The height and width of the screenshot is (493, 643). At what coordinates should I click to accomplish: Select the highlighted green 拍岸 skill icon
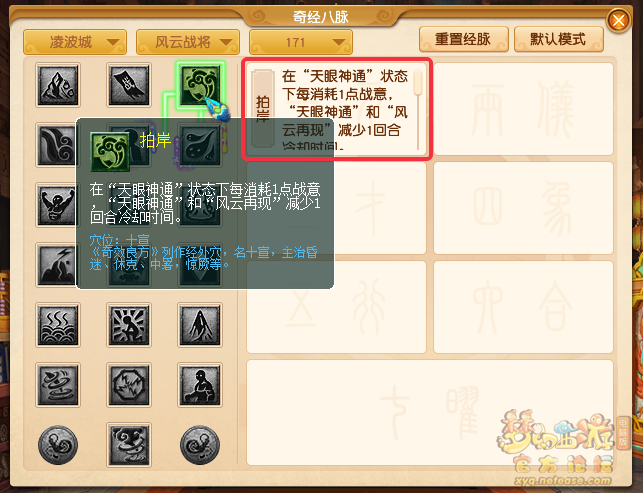[x=200, y=85]
